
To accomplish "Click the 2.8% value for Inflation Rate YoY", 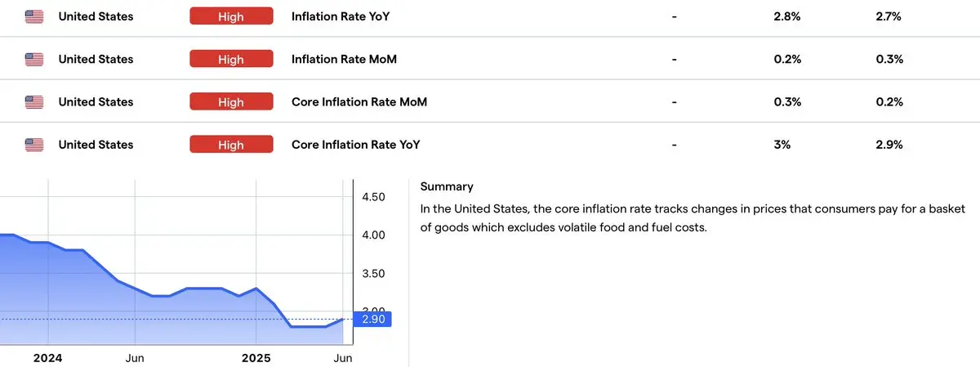I will click(x=788, y=16).
